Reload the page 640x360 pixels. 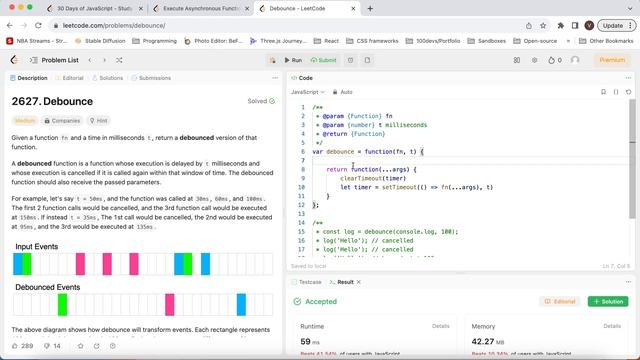[x=38, y=25]
